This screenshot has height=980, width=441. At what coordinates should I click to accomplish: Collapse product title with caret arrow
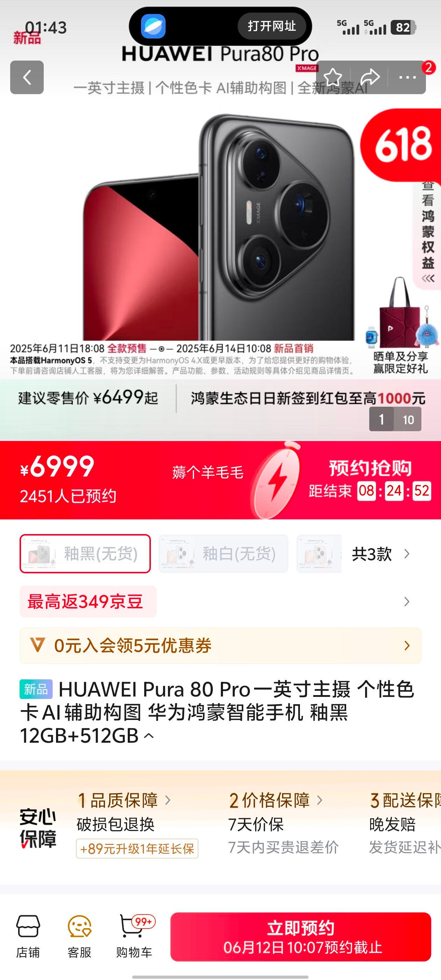pos(149,736)
